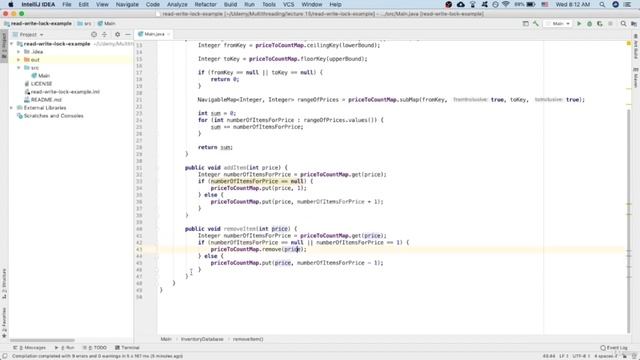Run the Main configuration with the green play button
This screenshot has height=360, width=640.
click(x=579, y=24)
